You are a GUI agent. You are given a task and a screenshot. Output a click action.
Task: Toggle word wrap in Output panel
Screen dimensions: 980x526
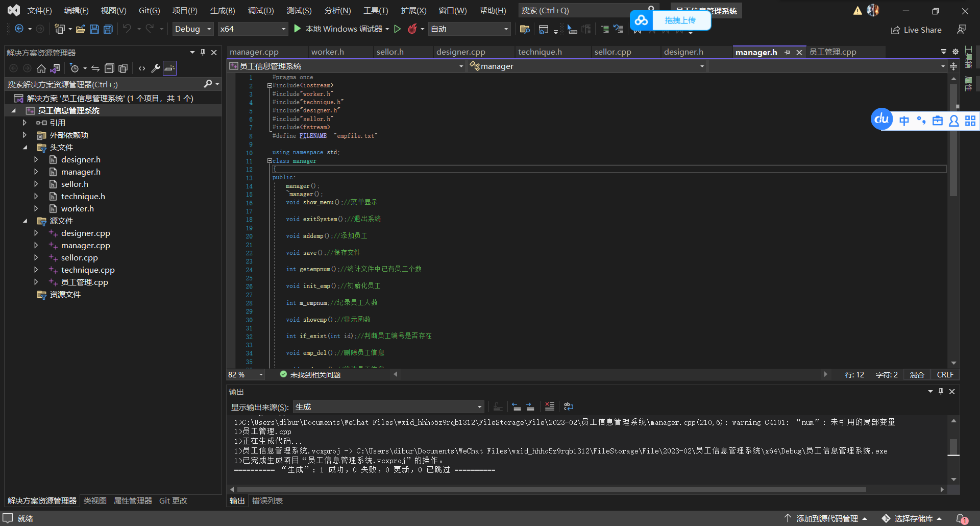tap(568, 407)
